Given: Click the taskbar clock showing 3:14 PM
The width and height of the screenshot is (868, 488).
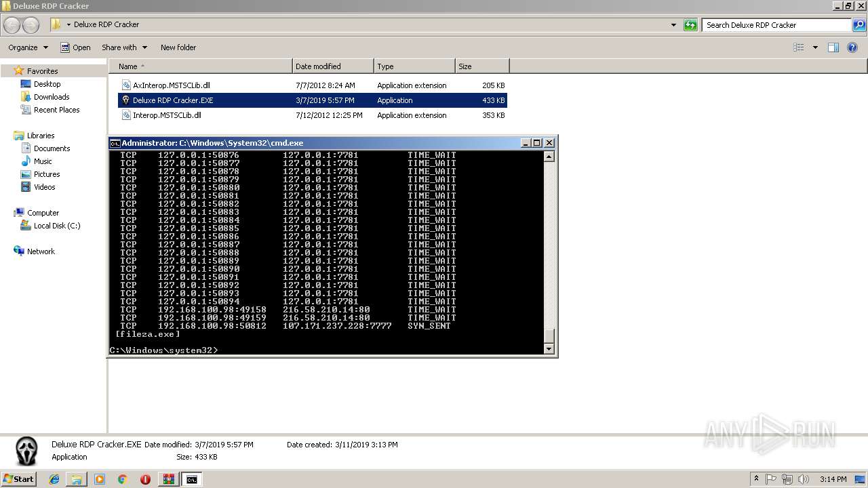Looking at the screenshot, I should click(x=833, y=479).
